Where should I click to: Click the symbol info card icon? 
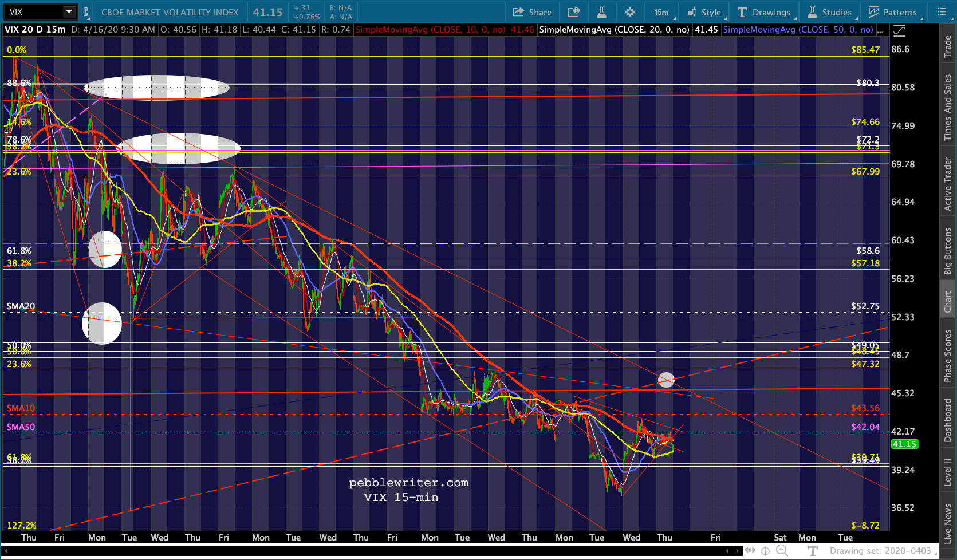[x=573, y=12]
